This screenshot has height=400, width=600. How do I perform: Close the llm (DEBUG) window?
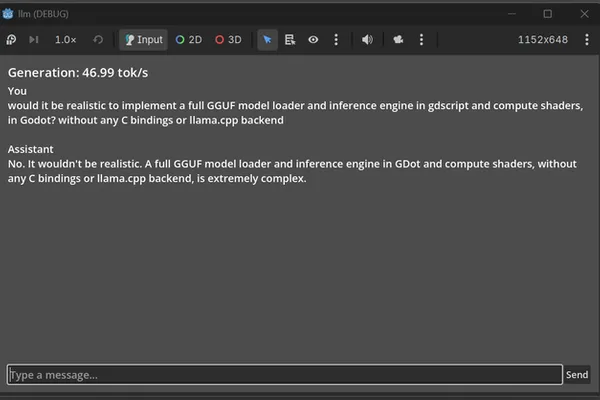pyautogui.click(x=584, y=14)
